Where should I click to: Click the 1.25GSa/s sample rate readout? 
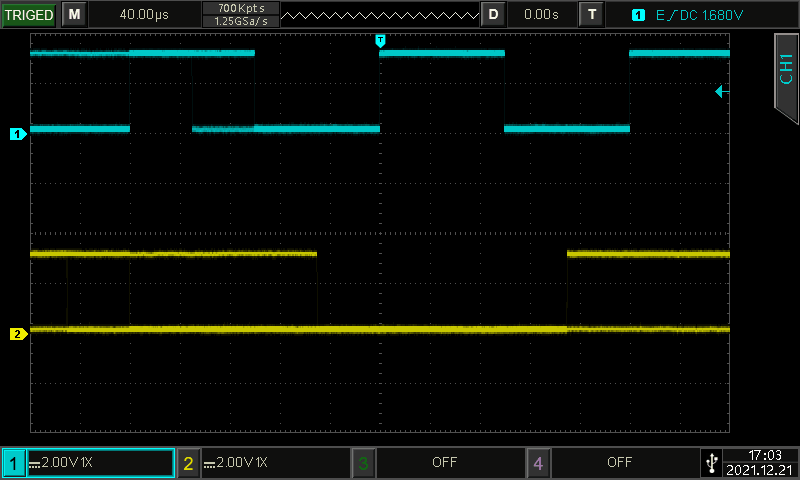tap(240, 21)
